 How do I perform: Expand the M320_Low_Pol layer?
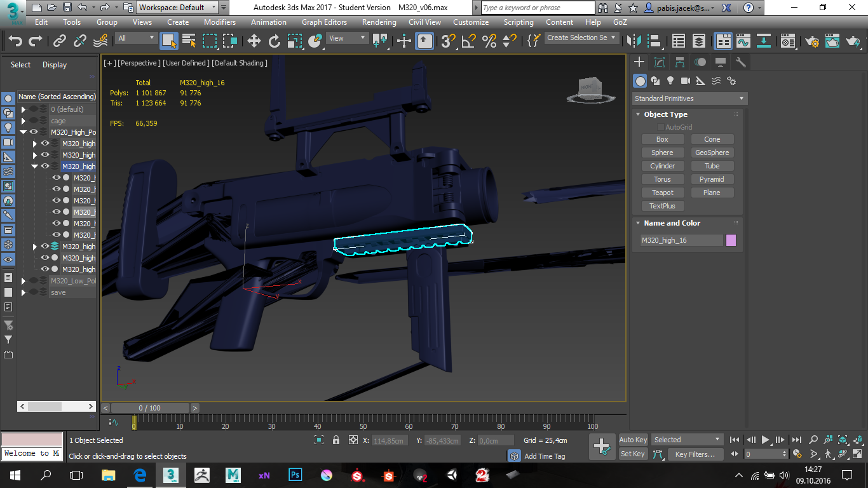pos(24,281)
